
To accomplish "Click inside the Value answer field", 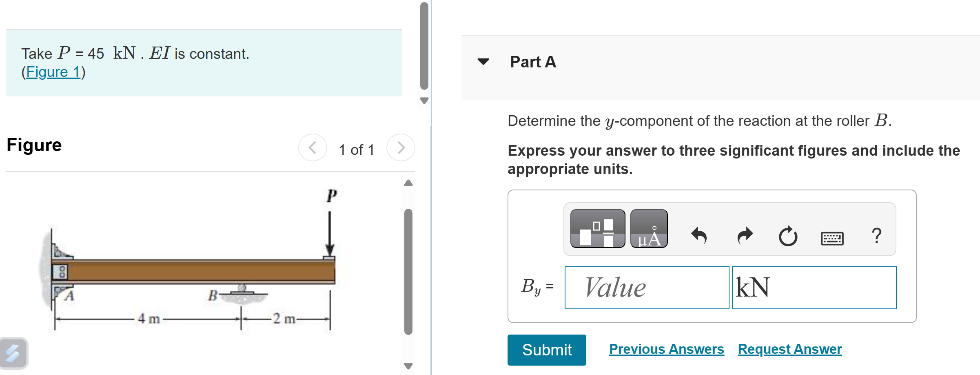I will (x=647, y=288).
